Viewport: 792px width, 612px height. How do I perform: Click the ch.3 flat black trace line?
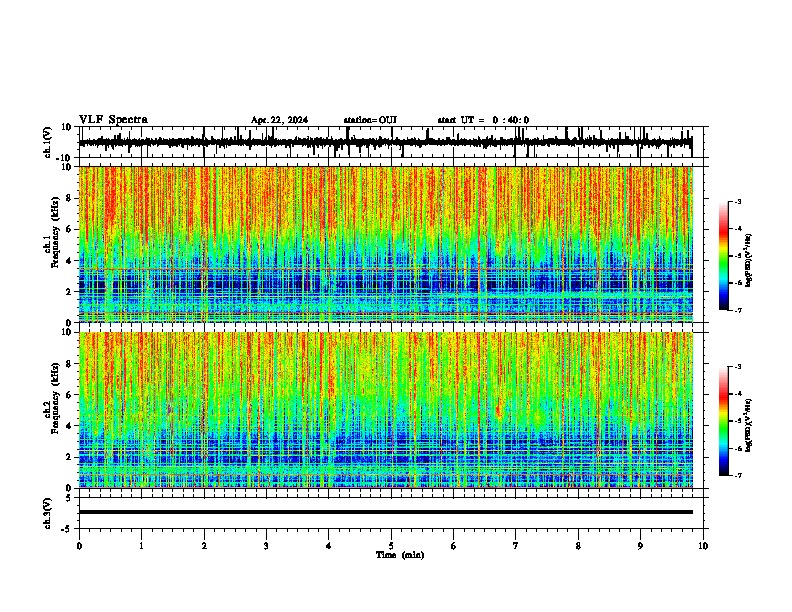click(x=385, y=512)
